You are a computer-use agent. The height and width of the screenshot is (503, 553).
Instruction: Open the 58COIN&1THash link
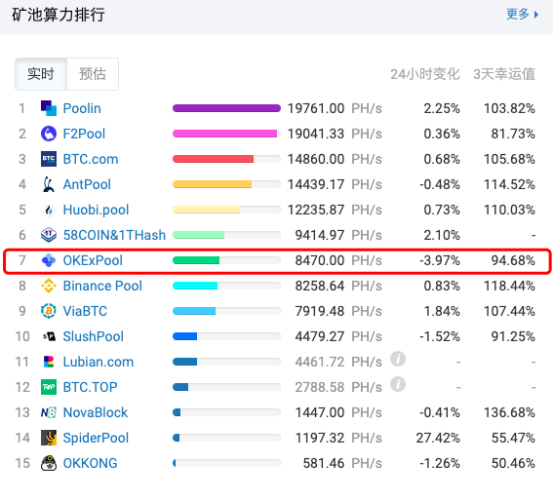[x=114, y=235]
